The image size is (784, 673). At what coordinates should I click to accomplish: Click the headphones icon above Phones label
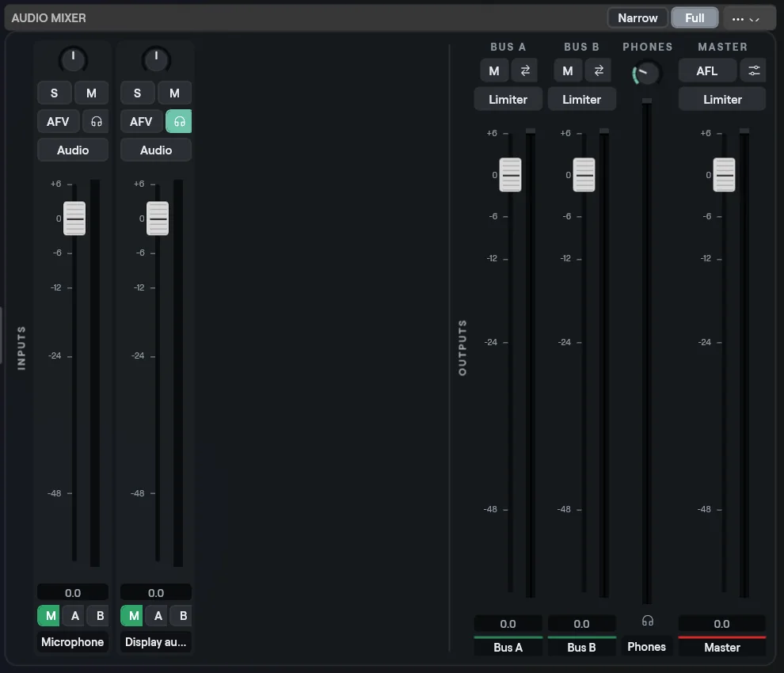tap(648, 621)
